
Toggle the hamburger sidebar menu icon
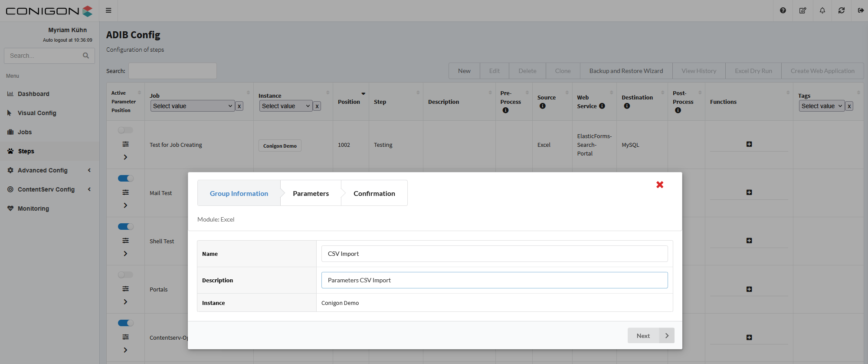pyautogui.click(x=108, y=10)
